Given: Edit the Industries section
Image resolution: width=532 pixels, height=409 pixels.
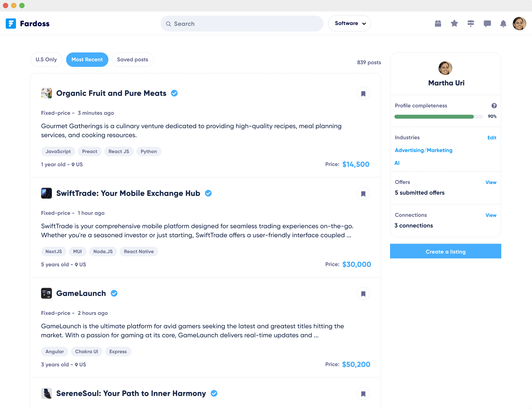Looking at the screenshot, I should [x=492, y=138].
